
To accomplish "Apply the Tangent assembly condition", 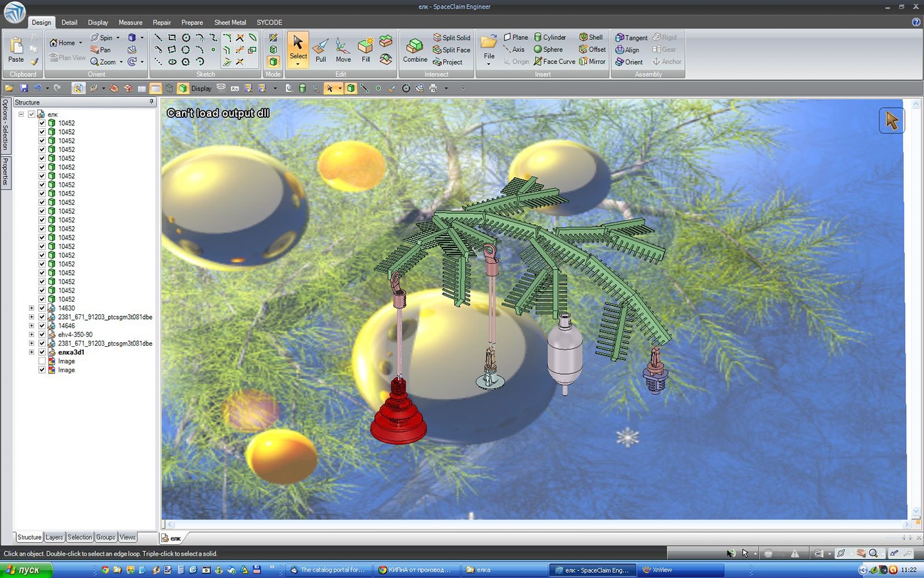I will [x=631, y=38].
